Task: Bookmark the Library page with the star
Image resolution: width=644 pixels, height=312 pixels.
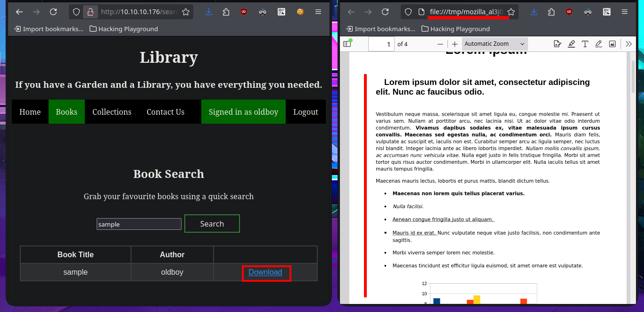Action: (186, 12)
